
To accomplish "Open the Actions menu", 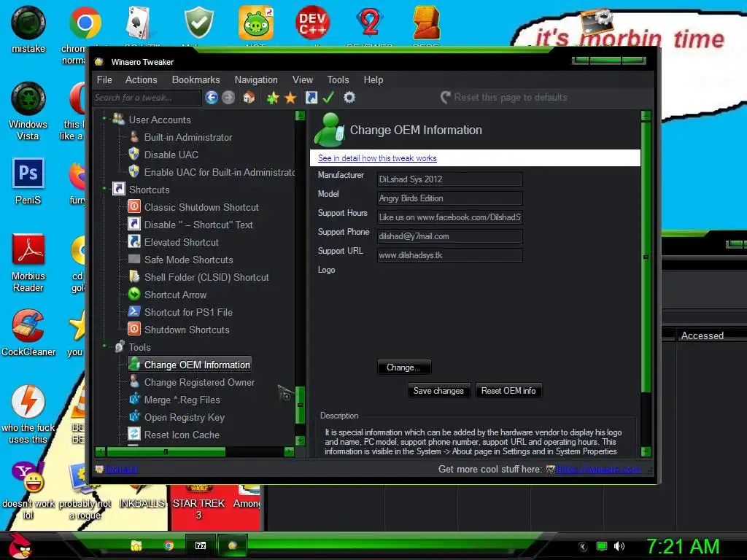I will [x=141, y=80].
